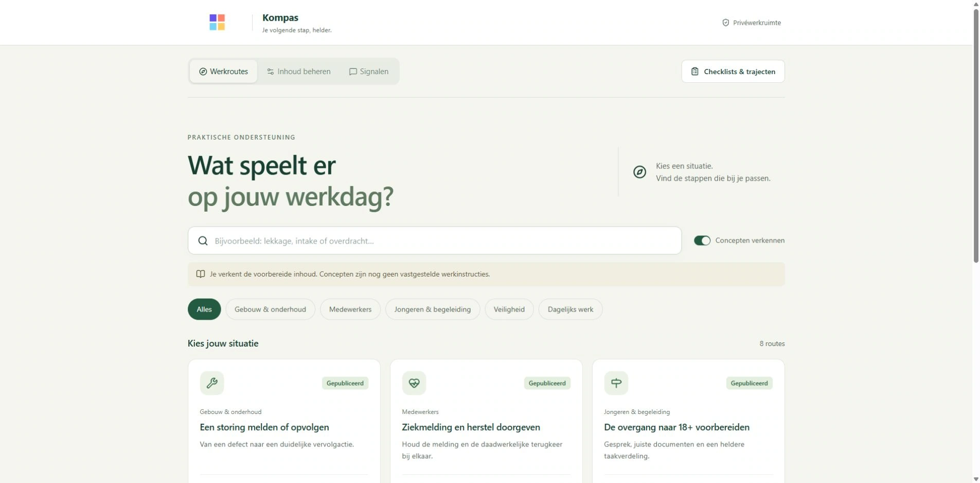Click the scrollbar down arrow
Viewport: 980px width, 483px height.
(976, 479)
